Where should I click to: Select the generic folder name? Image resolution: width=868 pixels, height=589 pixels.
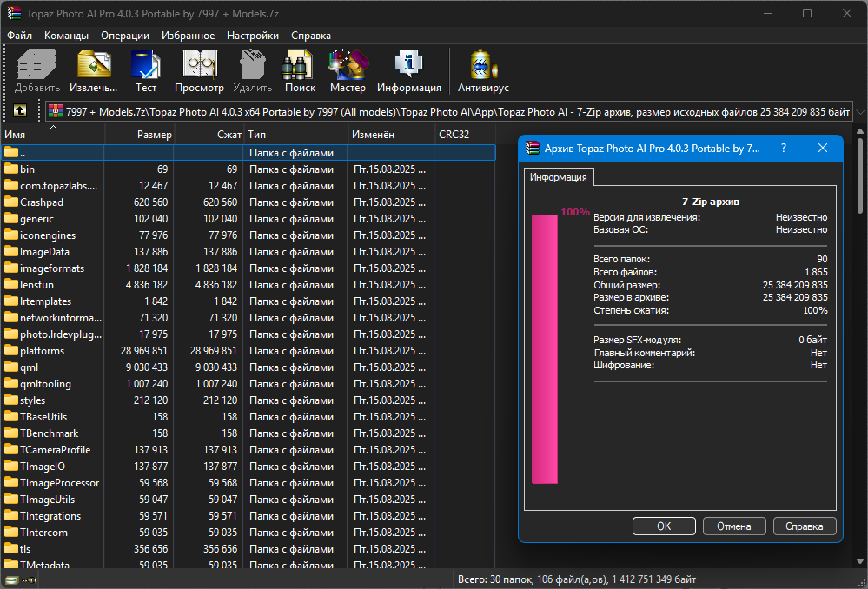tap(37, 219)
